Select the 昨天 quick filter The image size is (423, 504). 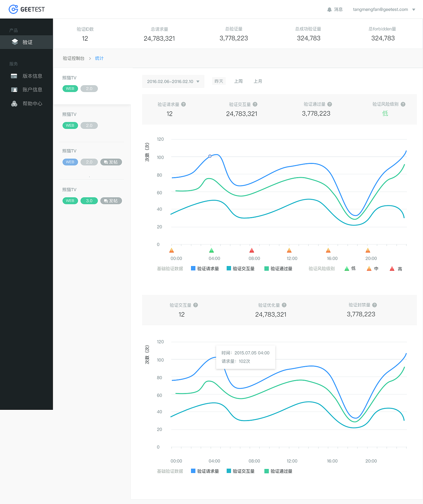(219, 81)
